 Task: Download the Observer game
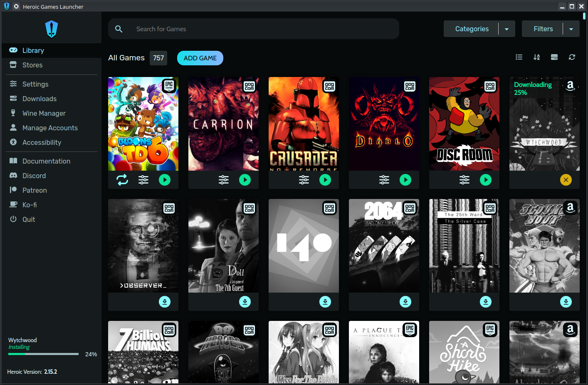(x=165, y=302)
